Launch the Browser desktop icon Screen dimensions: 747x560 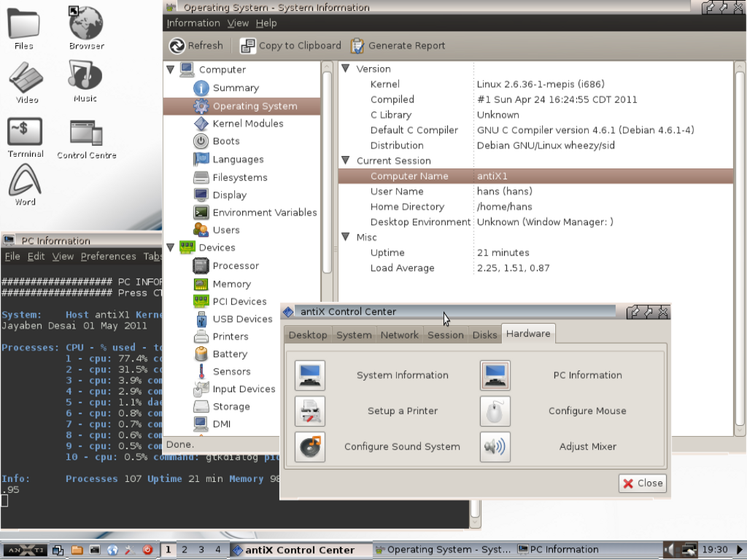(x=86, y=28)
